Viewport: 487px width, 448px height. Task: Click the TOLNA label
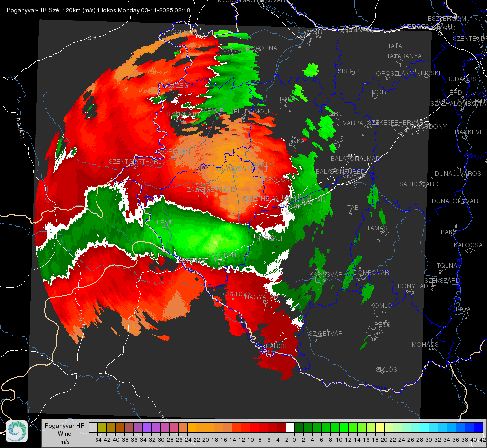click(447, 265)
